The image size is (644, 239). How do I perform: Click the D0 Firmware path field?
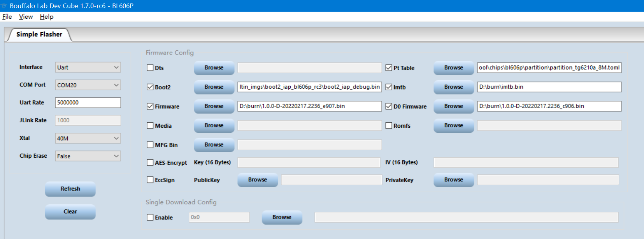tap(549, 106)
